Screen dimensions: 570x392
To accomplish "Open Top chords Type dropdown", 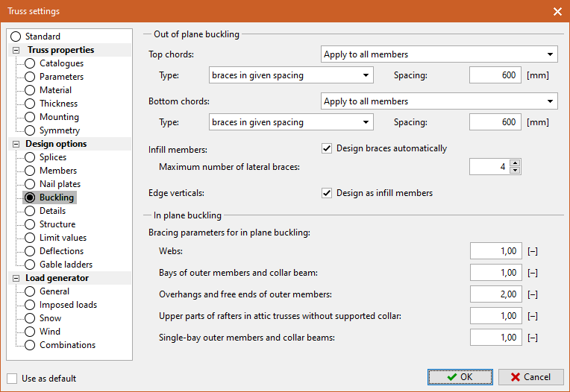I will [x=290, y=75].
